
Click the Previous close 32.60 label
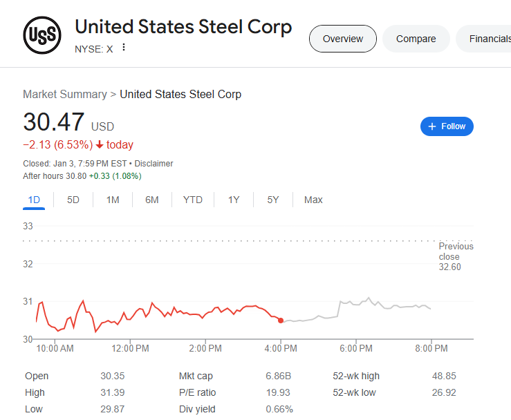click(x=456, y=256)
